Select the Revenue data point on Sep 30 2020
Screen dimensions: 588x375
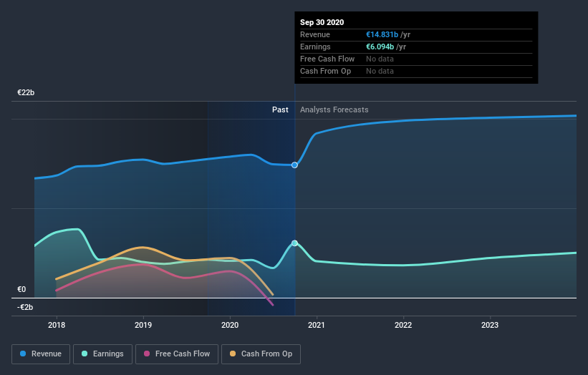[295, 165]
